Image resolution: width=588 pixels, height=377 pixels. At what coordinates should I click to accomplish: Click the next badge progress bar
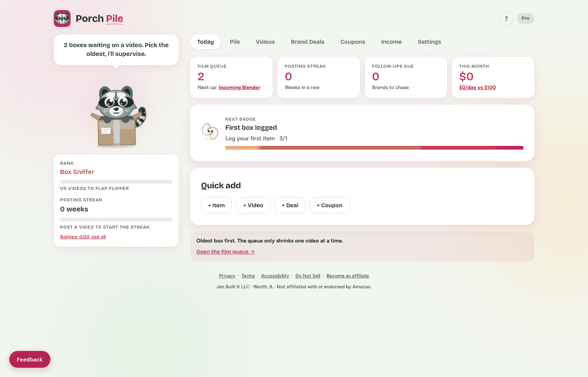point(374,148)
